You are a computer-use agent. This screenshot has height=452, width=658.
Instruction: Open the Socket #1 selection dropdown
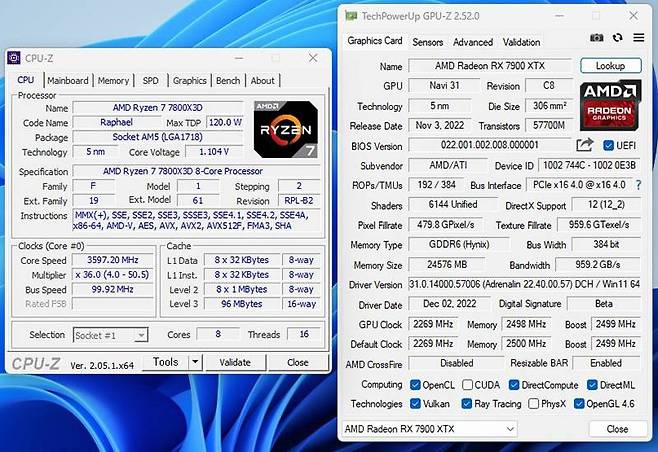pyautogui.click(x=110, y=335)
